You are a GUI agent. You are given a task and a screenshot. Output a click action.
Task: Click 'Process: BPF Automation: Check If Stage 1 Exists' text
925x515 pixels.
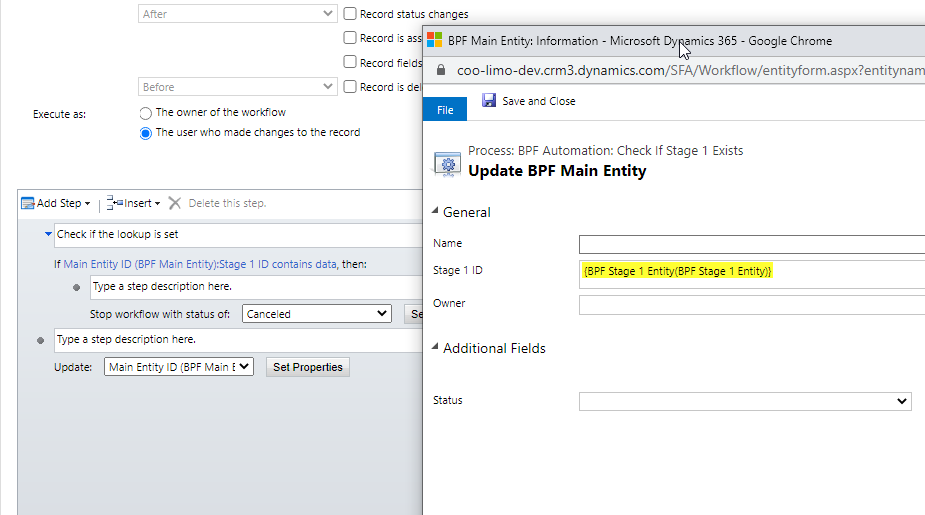coord(605,150)
